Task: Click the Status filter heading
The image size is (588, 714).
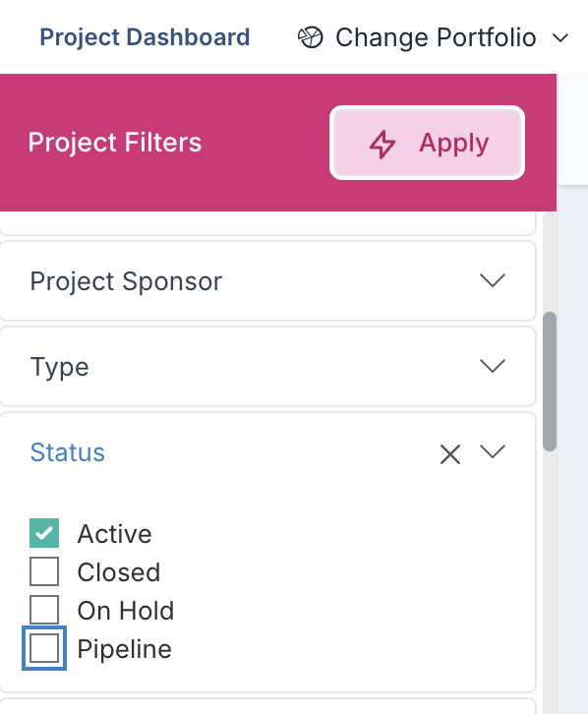Action: point(68,452)
